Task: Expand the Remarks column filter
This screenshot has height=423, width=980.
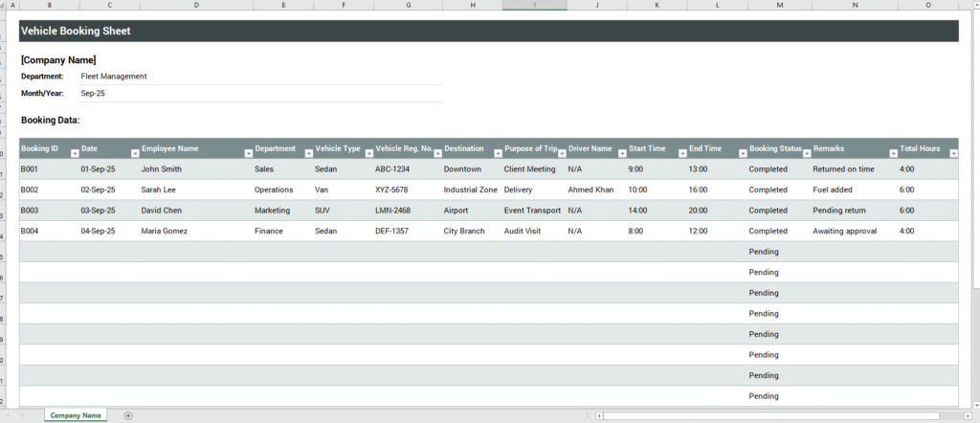Action: click(894, 153)
